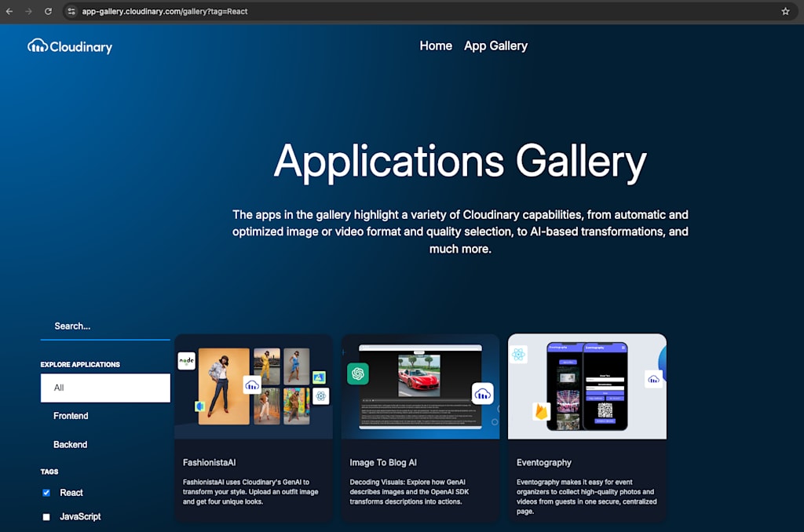Click the React icon on Eventography card
The image size is (804, 532).
518,354
